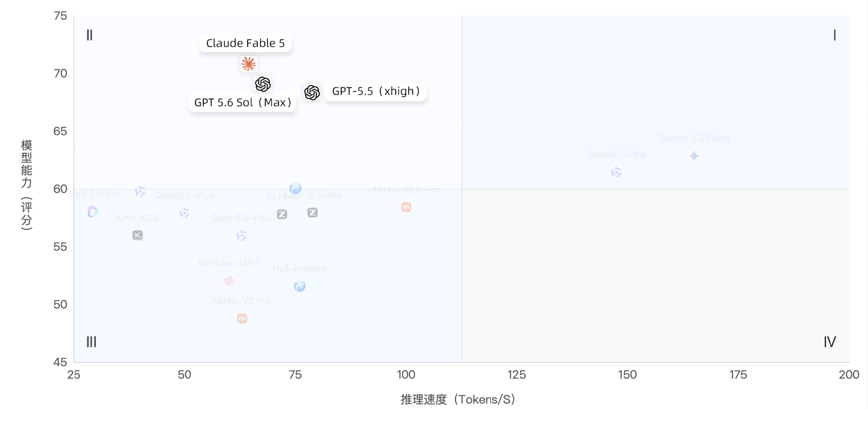868x424 pixels.
Task: Select the MiMo-V2.5 Pro Xiaomi icon
Action: 406,207
